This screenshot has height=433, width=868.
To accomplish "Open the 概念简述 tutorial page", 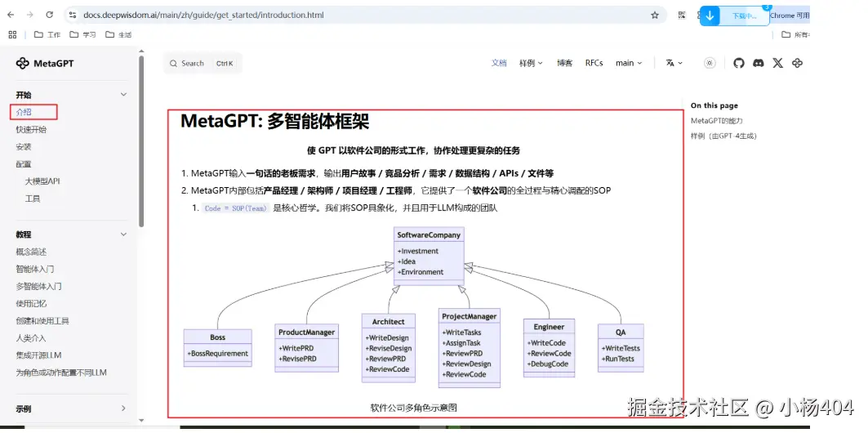I will coord(31,252).
